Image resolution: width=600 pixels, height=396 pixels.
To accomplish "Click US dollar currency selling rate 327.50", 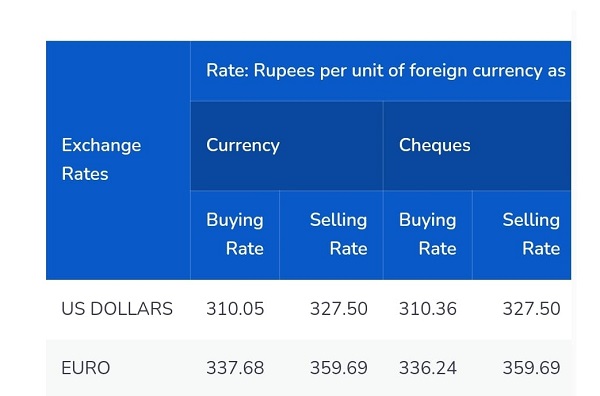I will [339, 309].
